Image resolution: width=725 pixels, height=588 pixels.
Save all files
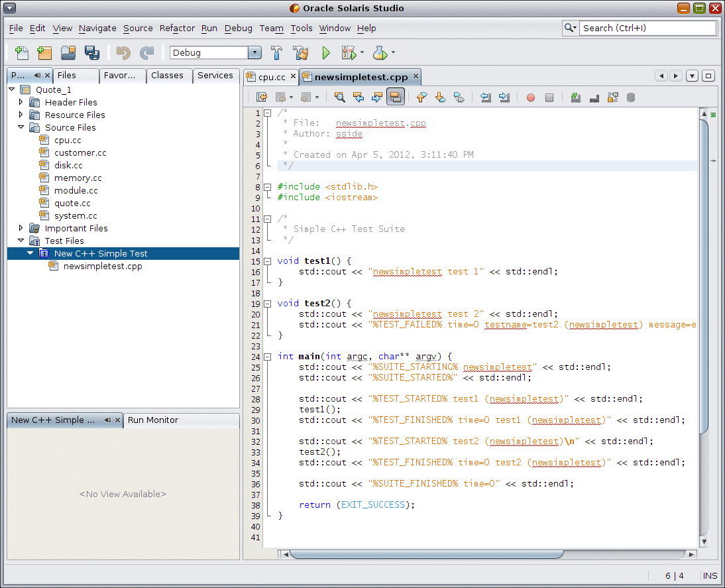point(92,52)
